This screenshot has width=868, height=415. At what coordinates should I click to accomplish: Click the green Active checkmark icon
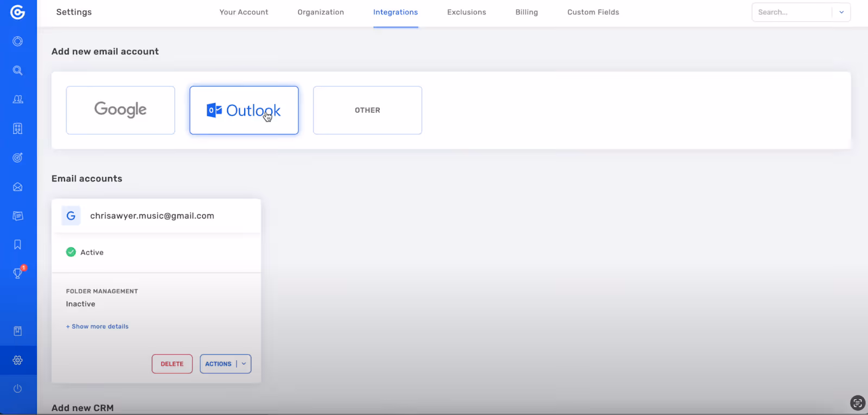click(71, 252)
